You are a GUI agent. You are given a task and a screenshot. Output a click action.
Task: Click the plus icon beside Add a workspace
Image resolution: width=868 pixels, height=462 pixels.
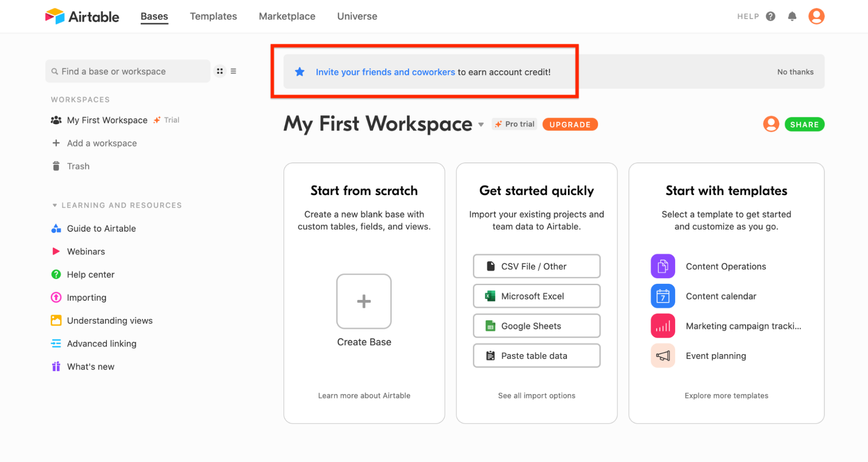pos(56,143)
